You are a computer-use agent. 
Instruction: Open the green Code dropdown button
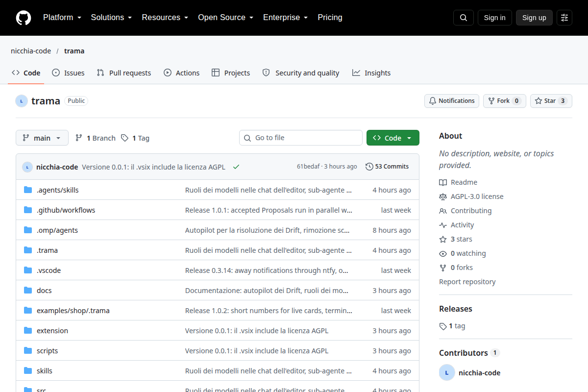coord(393,138)
